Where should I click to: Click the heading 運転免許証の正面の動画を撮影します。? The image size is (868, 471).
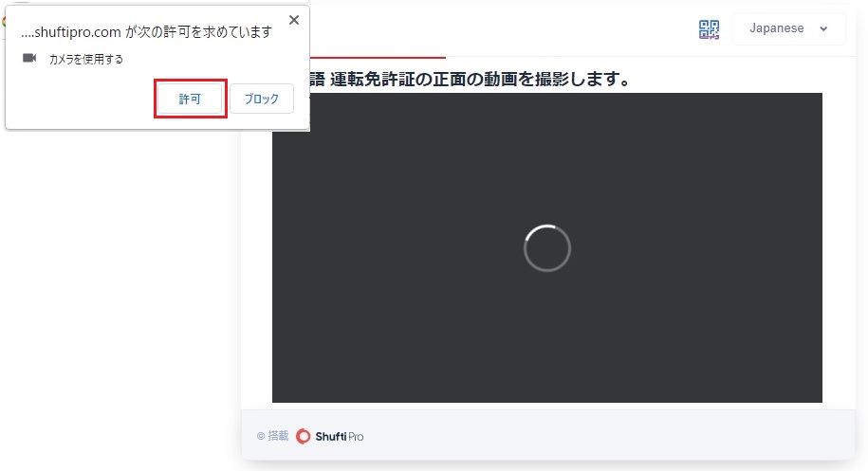(x=479, y=80)
